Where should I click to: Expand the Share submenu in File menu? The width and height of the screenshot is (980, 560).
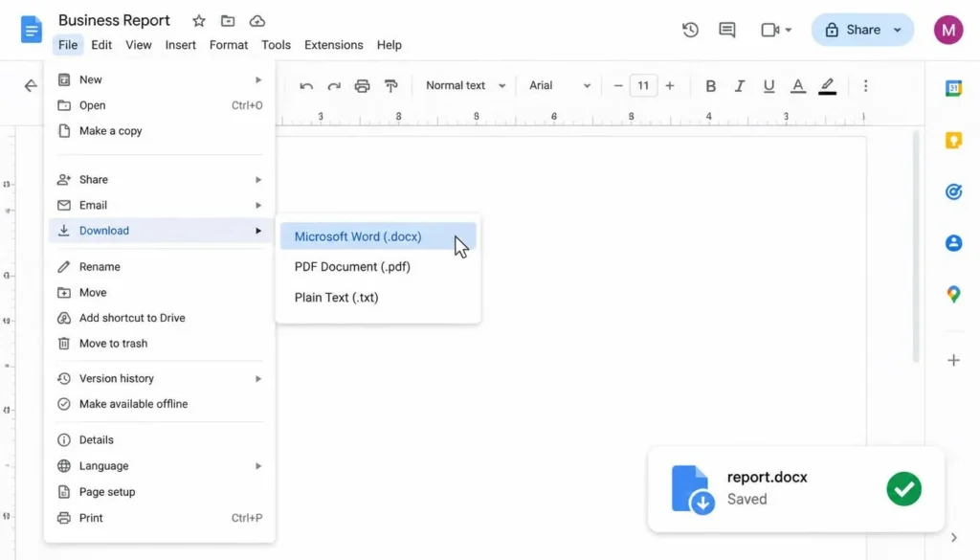258,180
